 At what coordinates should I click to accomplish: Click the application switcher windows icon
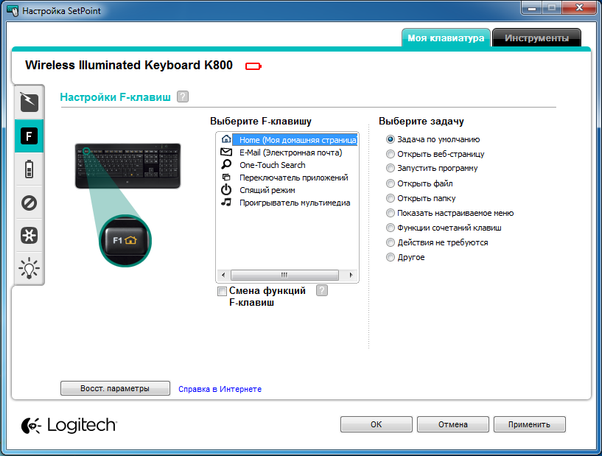tap(227, 177)
